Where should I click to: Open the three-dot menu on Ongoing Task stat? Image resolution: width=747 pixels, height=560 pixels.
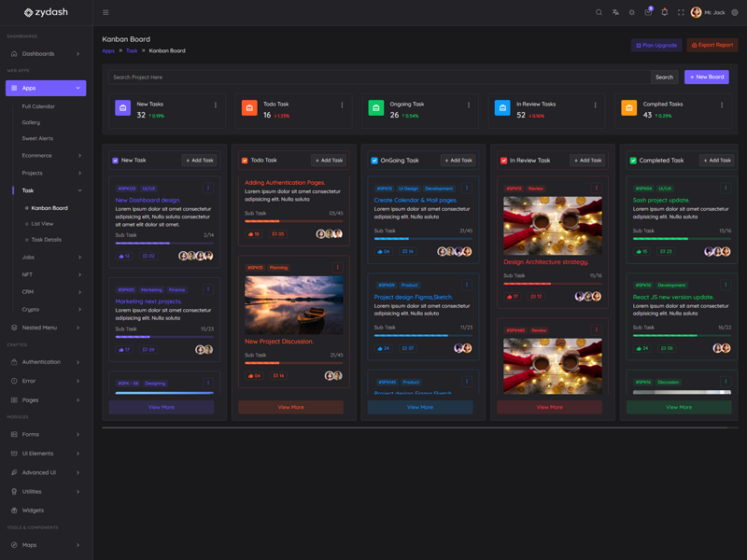pyautogui.click(x=469, y=105)
